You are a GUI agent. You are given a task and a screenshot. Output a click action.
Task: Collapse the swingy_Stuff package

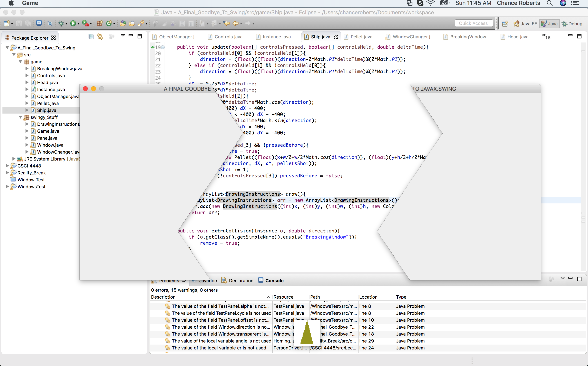[x=21, y=117]
